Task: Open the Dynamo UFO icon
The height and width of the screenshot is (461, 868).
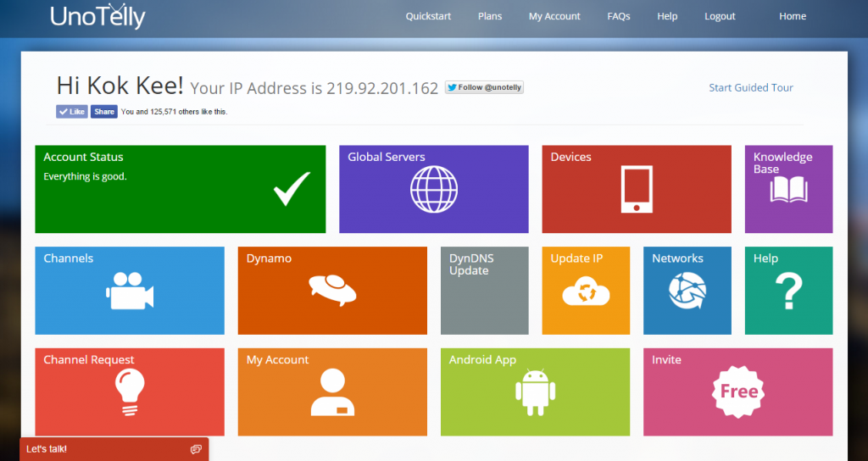Action: [332, 291]
